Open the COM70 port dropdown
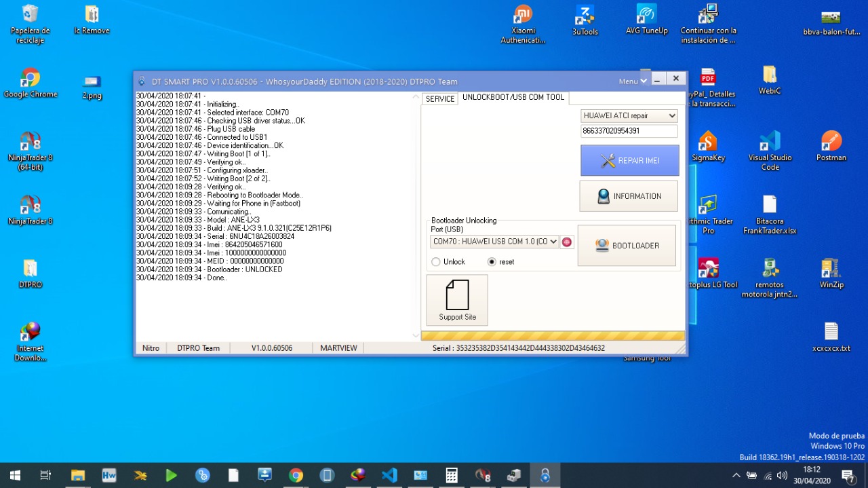The height and width of the screenshot is (488, 868). coord(494,242)
